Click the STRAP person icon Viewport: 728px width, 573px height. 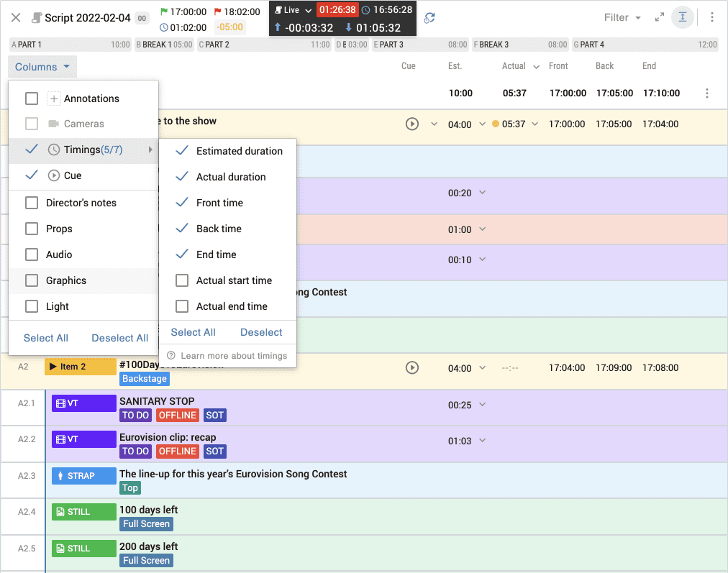(60, 476)
